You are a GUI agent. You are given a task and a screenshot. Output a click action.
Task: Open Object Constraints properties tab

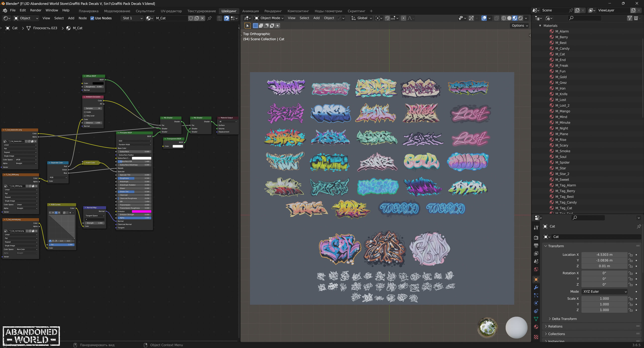(536, 311)
